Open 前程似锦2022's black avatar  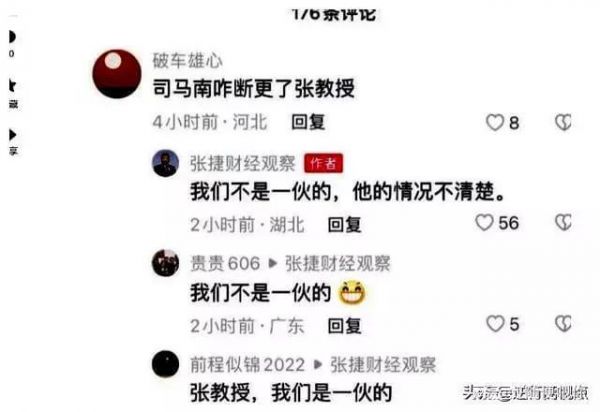166,364
